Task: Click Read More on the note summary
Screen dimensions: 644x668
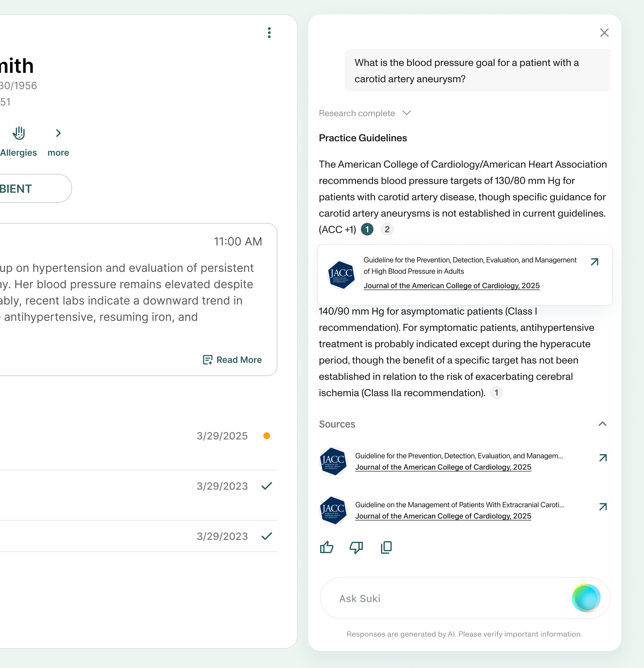Action: click(x=232, y=360)
